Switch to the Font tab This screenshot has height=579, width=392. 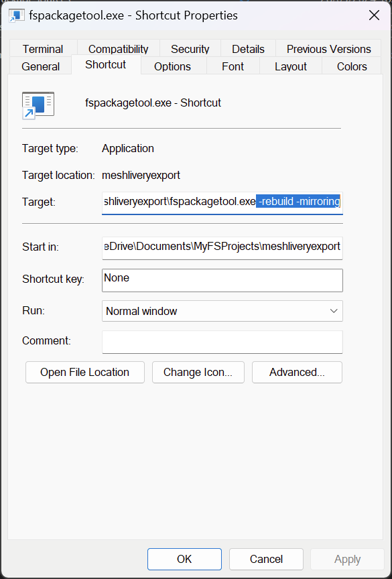[233, 66]
